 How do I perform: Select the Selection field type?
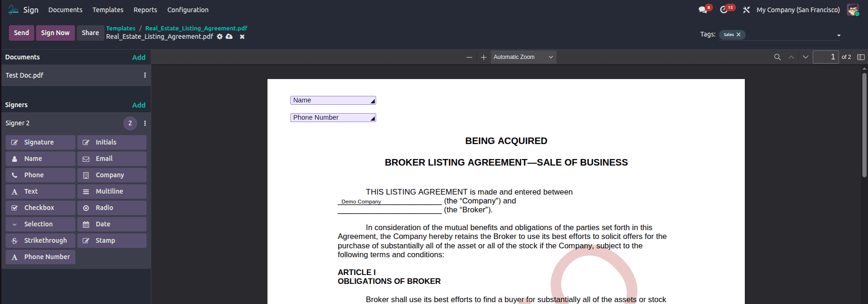[40, 224]
